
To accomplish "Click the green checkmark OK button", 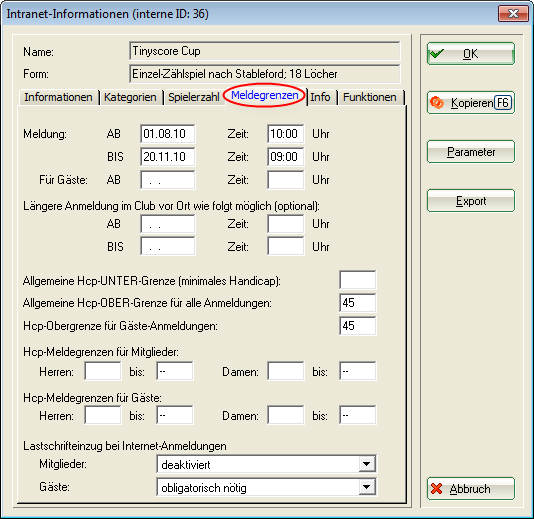I will pos(471,53).
